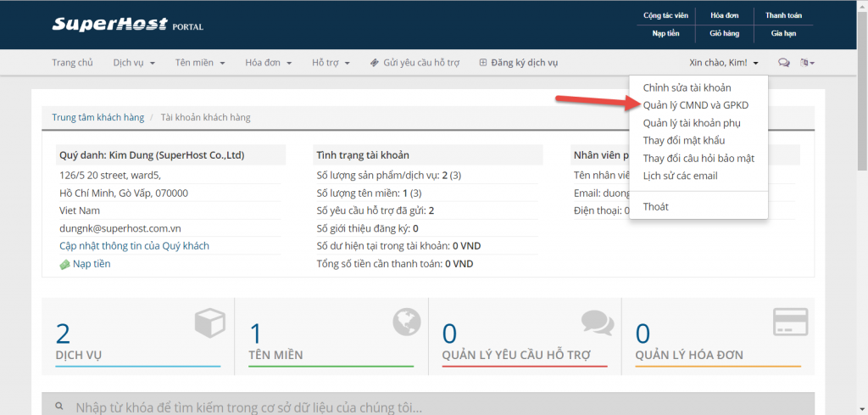Collapse the Xin chào, Kim! account menu
The height and width of the screenshot is (415, 868).
click(x=723, y=63)
